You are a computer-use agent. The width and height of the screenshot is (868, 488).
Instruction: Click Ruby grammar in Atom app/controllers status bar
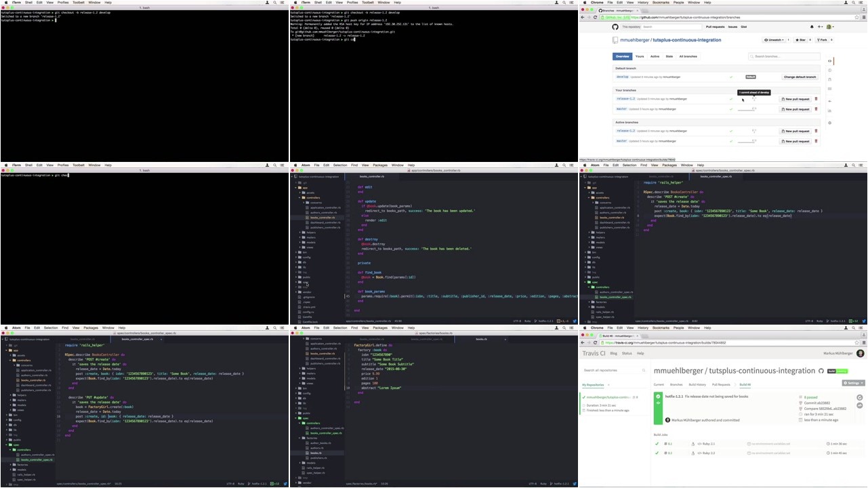(x=528, y=321)
